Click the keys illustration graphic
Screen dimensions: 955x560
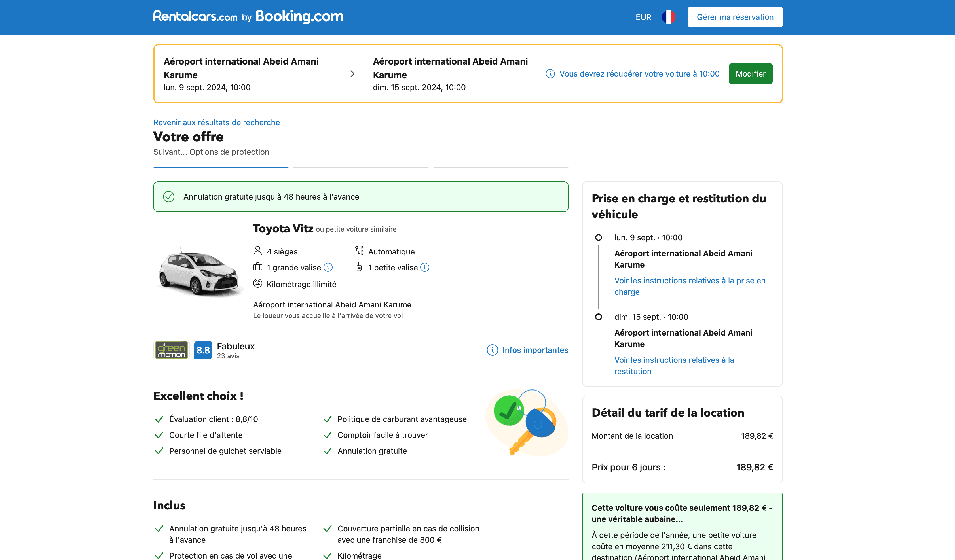[527, 422]
